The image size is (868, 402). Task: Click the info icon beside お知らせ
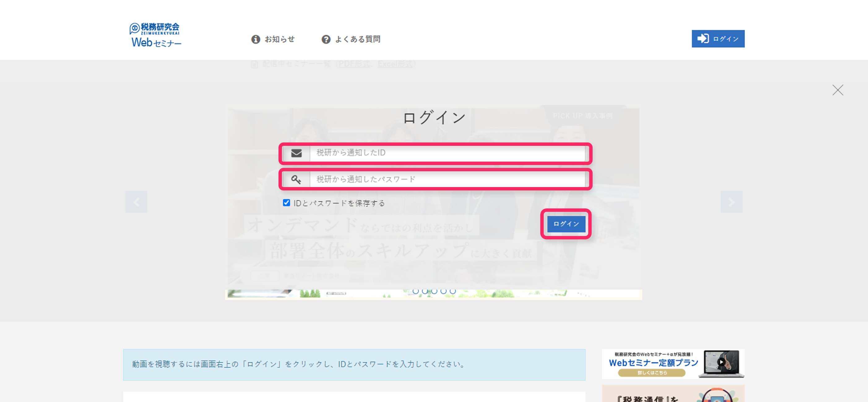256,39
